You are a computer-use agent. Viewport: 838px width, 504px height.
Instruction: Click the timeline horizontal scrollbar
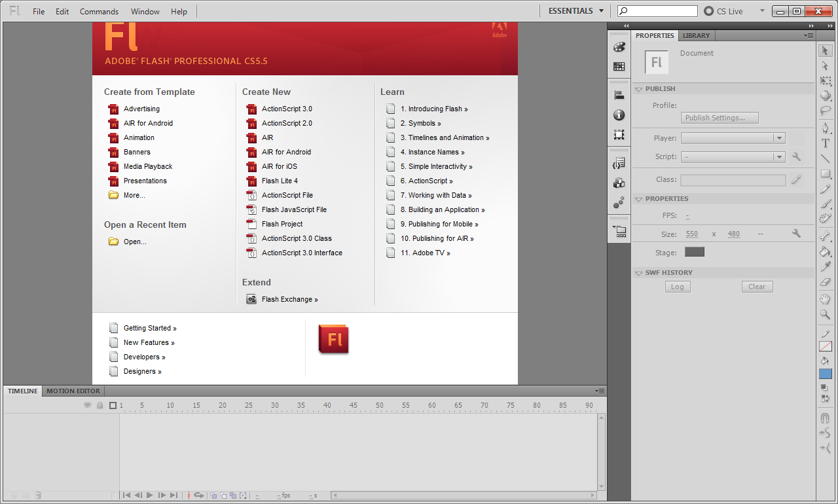tap(462, 495)
